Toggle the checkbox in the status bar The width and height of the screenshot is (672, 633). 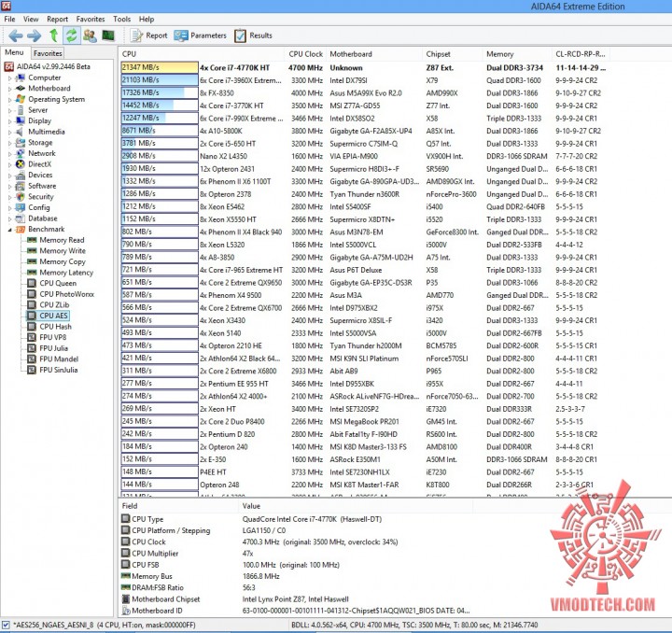(6, 625)
